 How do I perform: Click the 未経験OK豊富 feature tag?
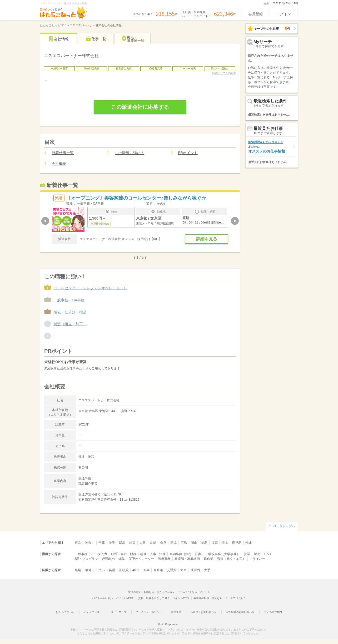(x=59, y=69)
